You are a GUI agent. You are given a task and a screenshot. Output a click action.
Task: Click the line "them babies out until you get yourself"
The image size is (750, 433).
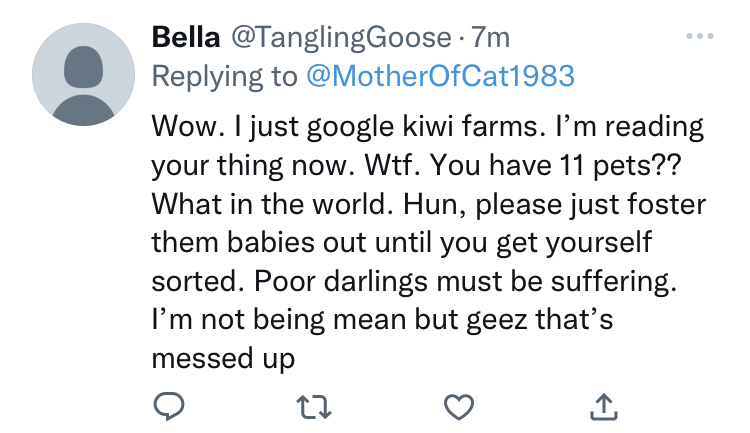pos(402,243)
